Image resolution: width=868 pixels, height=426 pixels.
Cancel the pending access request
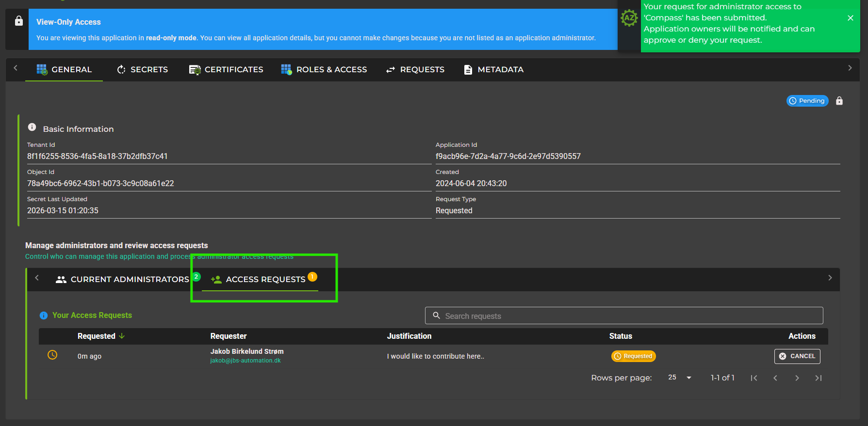click(x=797, y=356)
